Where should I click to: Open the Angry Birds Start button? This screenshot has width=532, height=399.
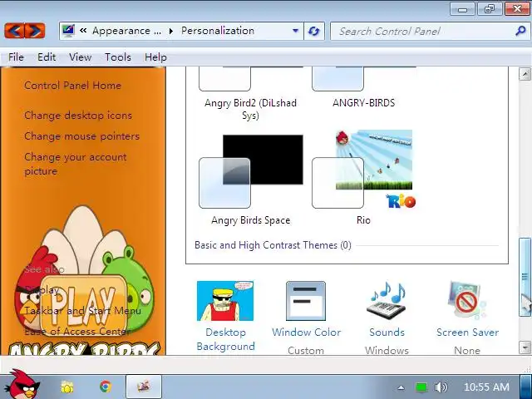point(23,384)
